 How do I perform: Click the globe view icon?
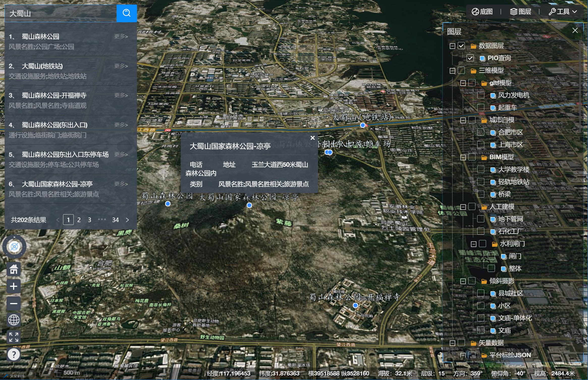coord(14,320)
